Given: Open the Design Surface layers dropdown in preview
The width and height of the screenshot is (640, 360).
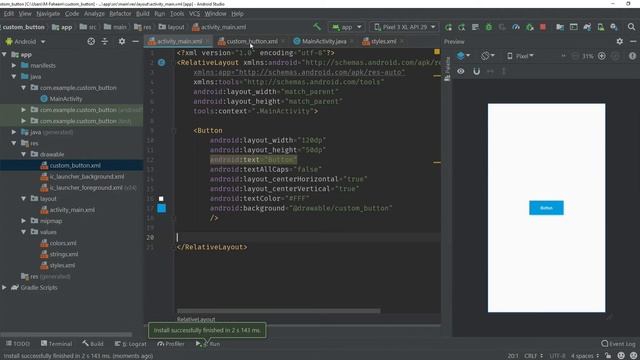Looking at the screenshot, I should (463, 56).
